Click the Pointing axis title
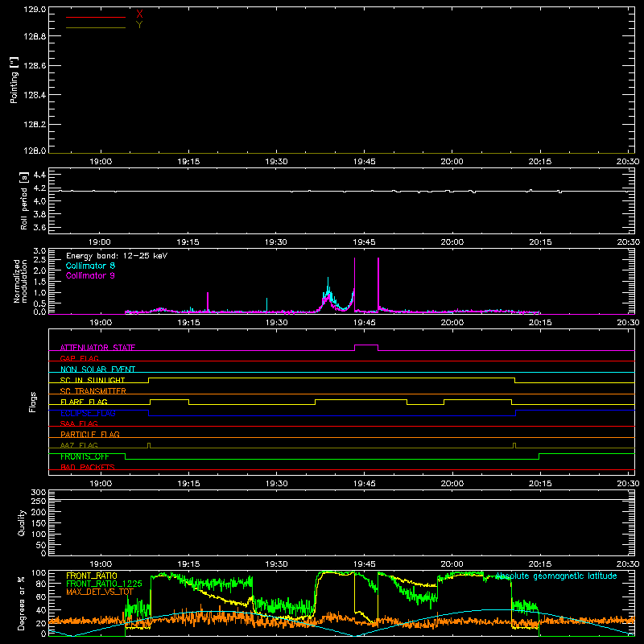The image size is (644, 644). tap(14, 80)
